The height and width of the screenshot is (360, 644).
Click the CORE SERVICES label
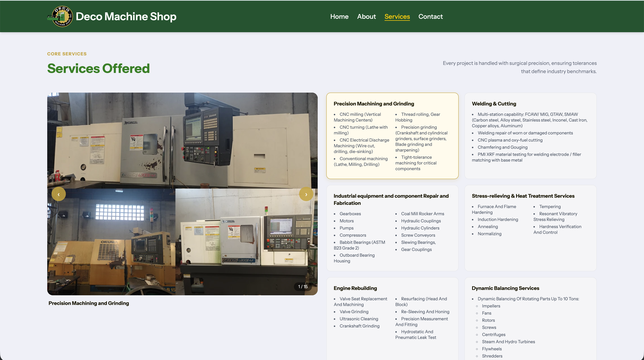67,54
